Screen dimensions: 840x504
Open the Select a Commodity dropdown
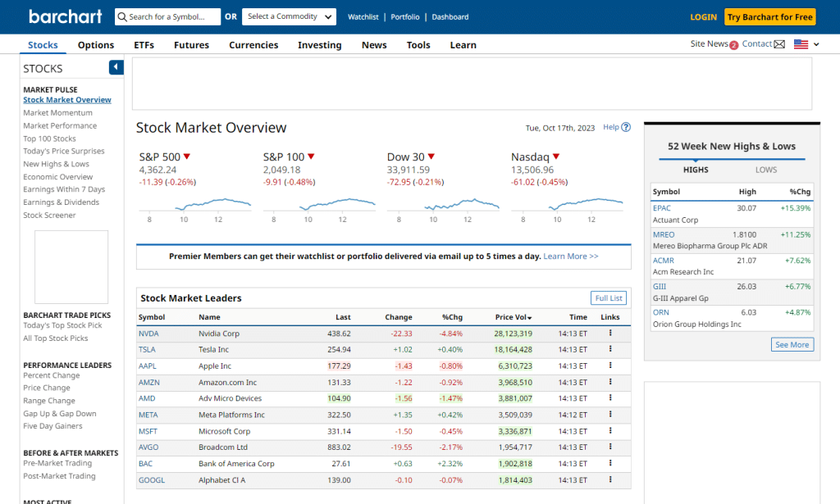[x=289, y=16]
